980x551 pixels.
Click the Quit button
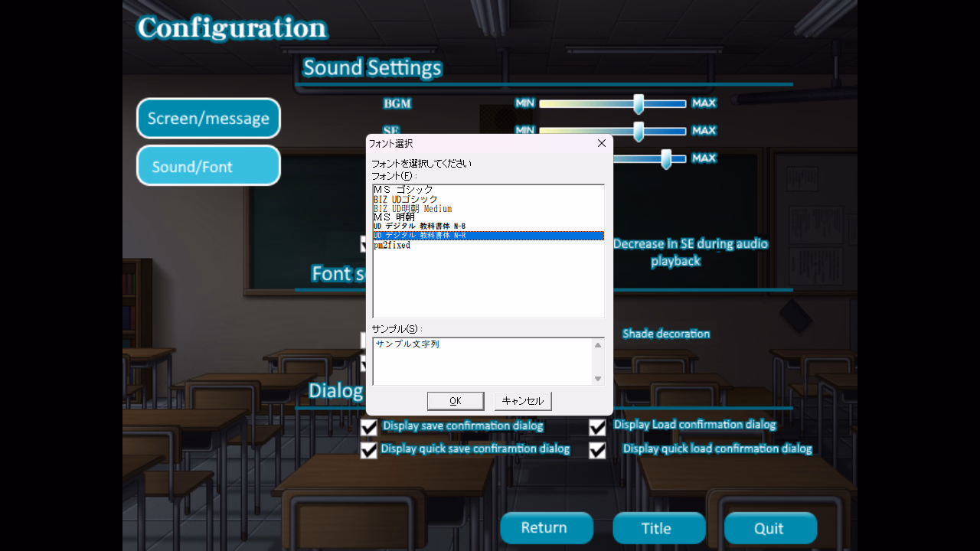click(770, 528)
